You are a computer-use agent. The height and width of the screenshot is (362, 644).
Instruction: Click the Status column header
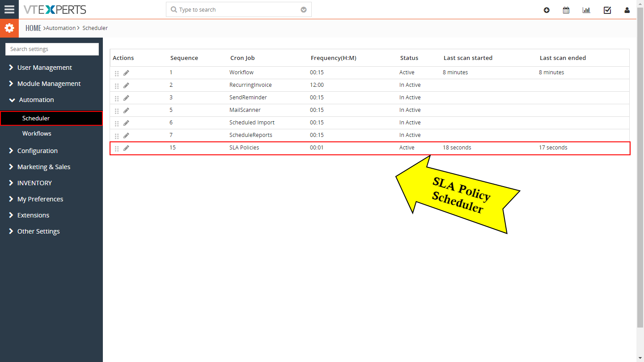coord(409,58)
